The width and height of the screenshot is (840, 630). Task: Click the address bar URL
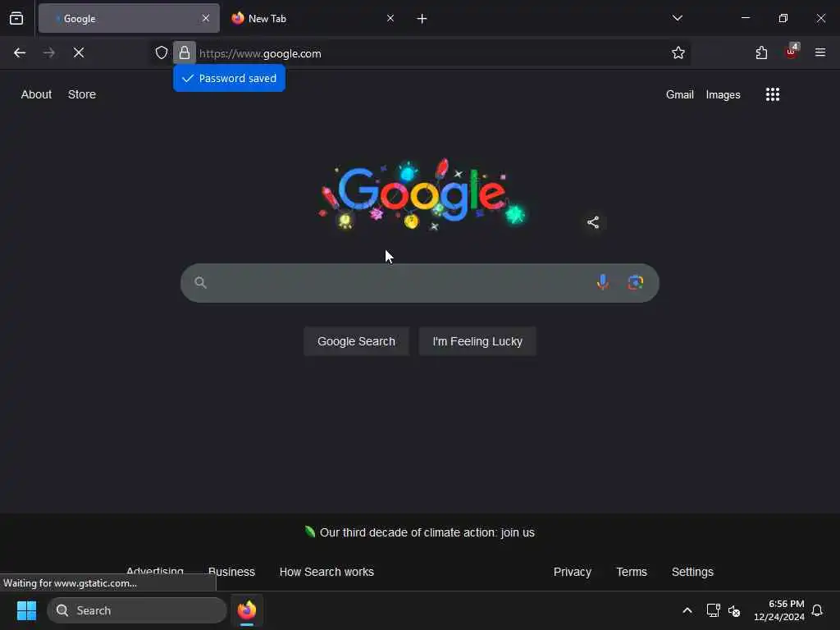(x=260, y=53)
